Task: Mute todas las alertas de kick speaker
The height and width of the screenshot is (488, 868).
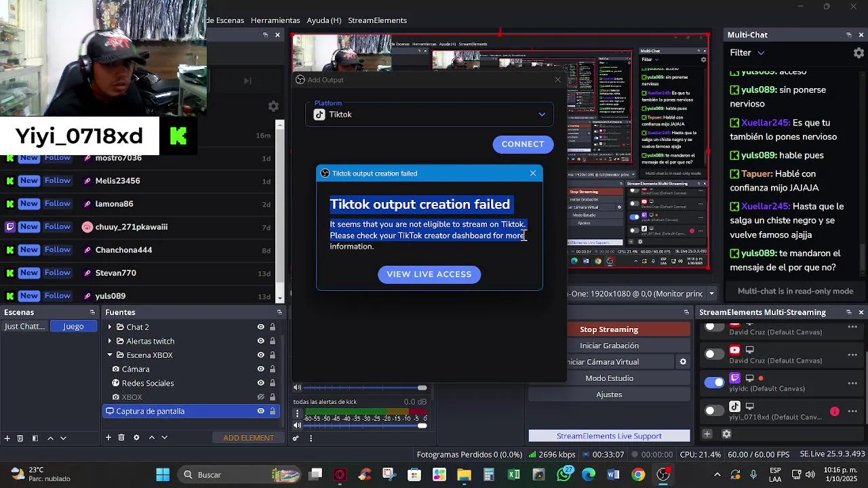Action: tap(297, 426)
